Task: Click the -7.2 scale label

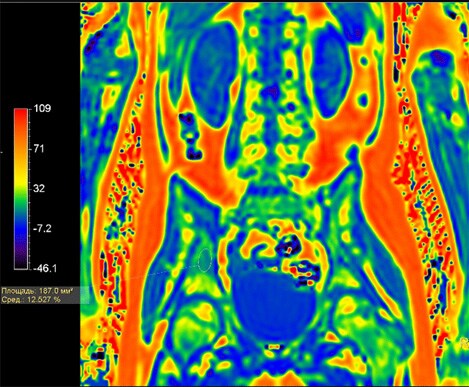Action: tap(42, 228)
